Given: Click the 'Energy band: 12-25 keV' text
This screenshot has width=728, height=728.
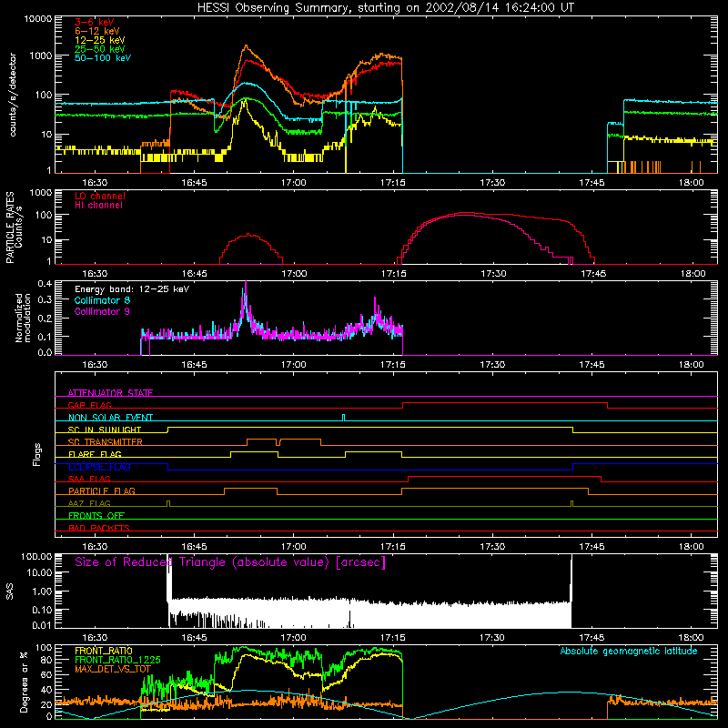Looking at the screenshot, I should pyautogui.click(x=132, y=289).
